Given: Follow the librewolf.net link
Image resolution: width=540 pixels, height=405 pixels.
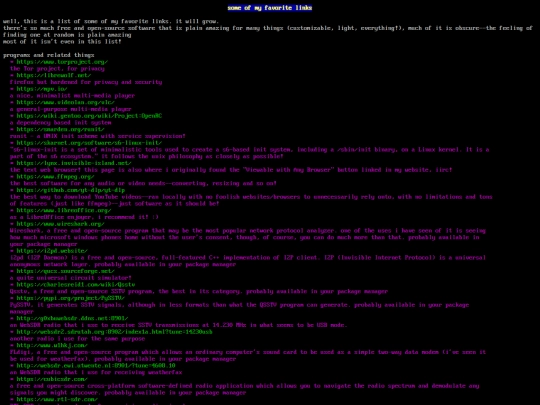Looking at the screenshot, I should [54, 75].
